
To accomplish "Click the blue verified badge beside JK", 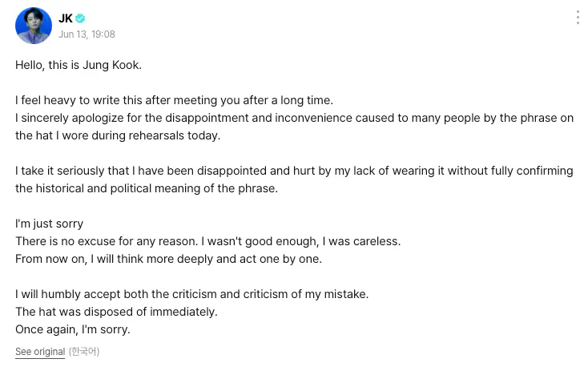I will coord(80,18).
